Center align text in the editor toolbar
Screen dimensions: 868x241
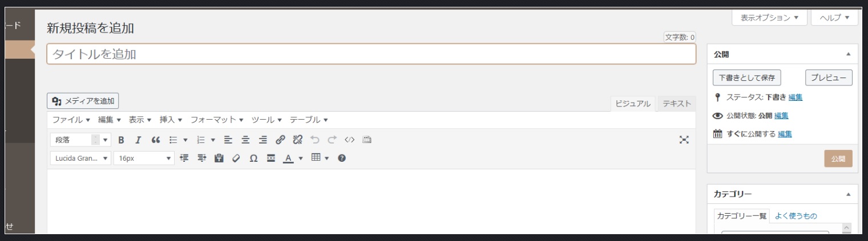pyautogui.click(x=245, y=140)
